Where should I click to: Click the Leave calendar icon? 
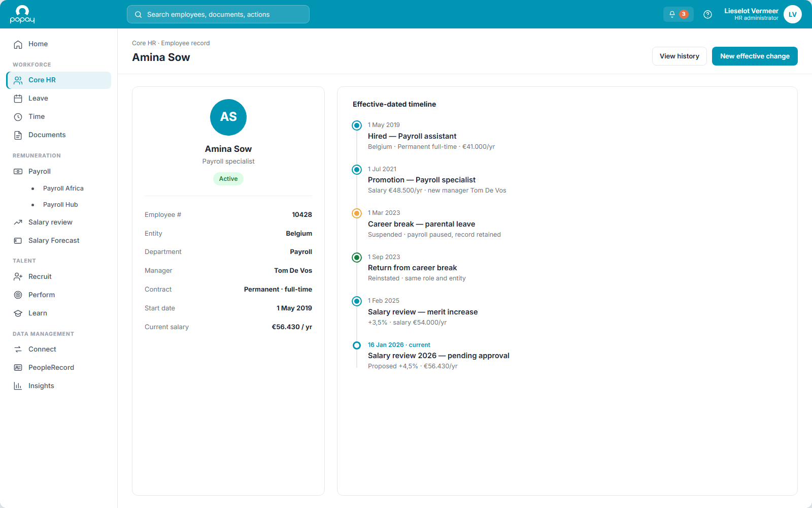click(x=18, y=99)
